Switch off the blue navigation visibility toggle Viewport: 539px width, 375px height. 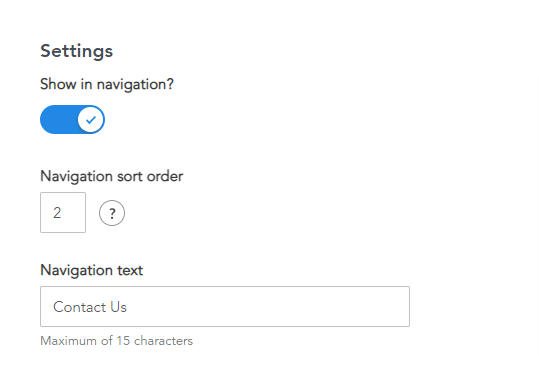tap(73, 120)
